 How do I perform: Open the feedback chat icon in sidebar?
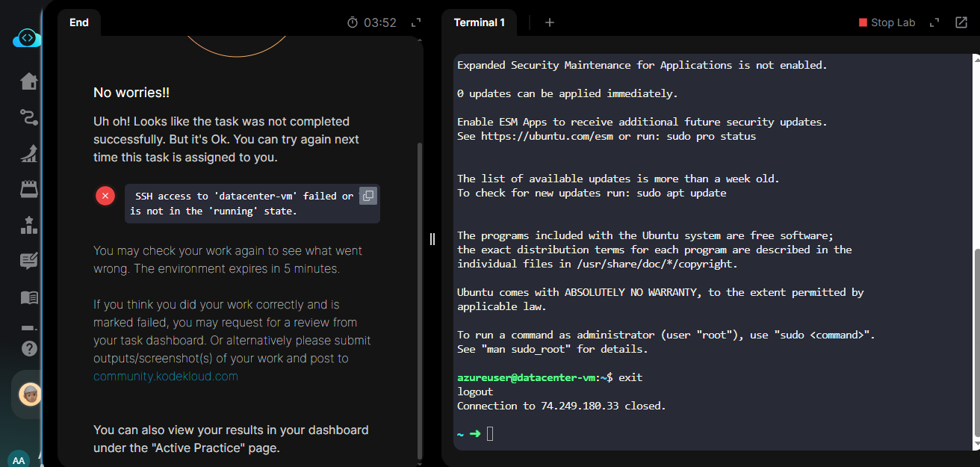(29, 261)
